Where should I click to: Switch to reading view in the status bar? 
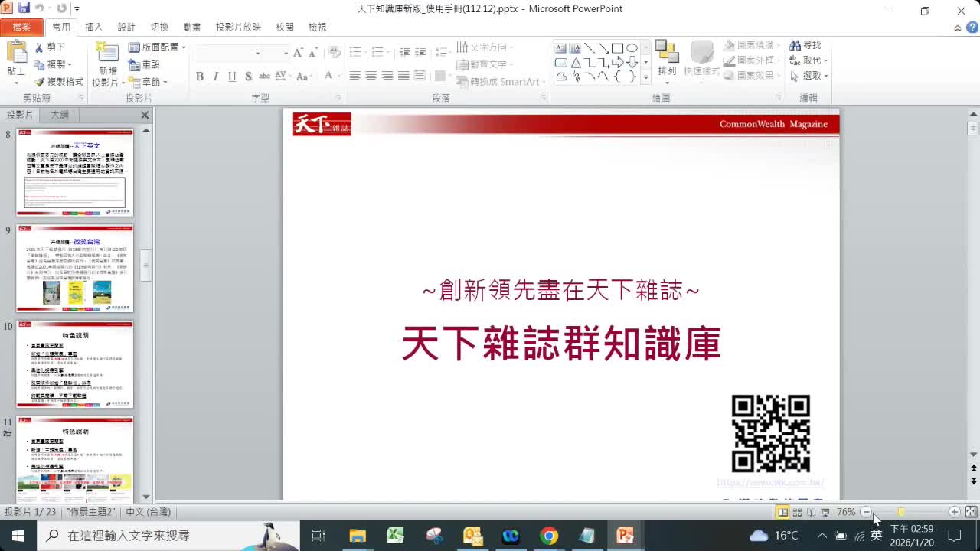811,512
